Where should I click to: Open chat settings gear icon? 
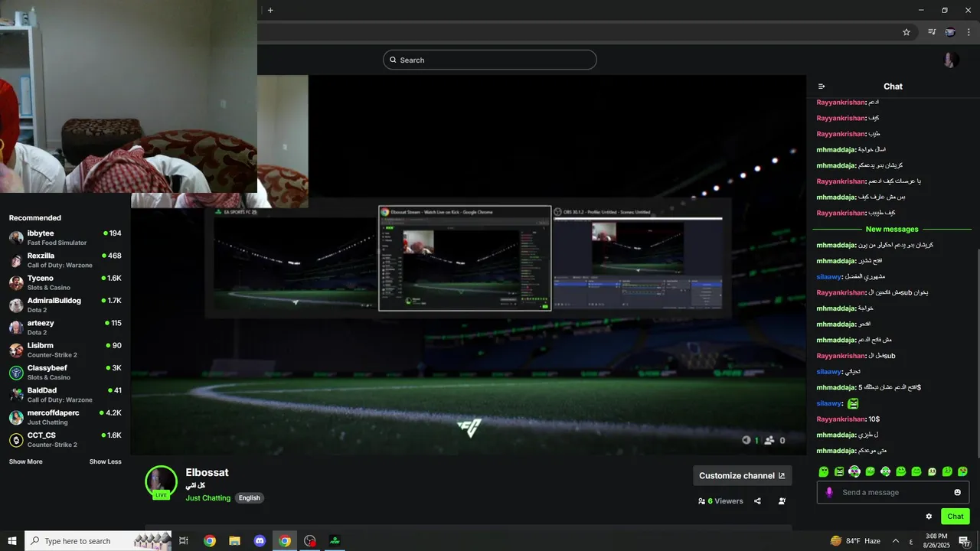tap(929, 517)
